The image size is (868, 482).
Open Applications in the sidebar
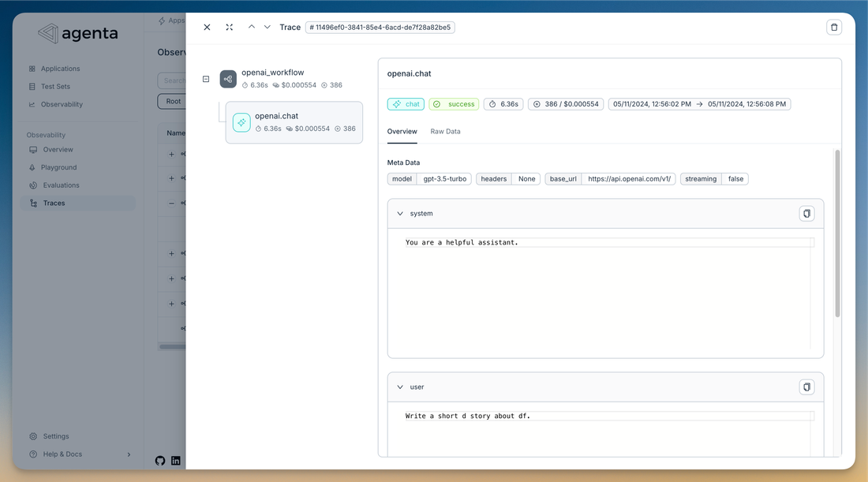[60, 69]
